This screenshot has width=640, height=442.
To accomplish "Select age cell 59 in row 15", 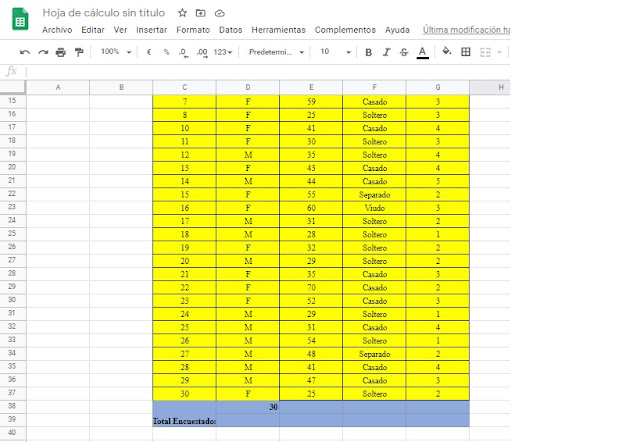I will point(311,102).
